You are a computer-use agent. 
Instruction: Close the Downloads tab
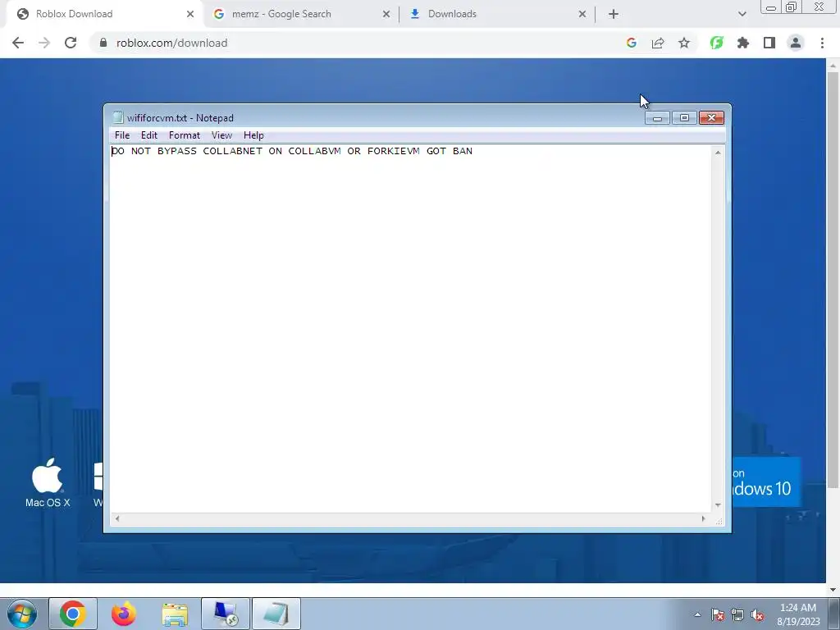(x=582, y=14)
